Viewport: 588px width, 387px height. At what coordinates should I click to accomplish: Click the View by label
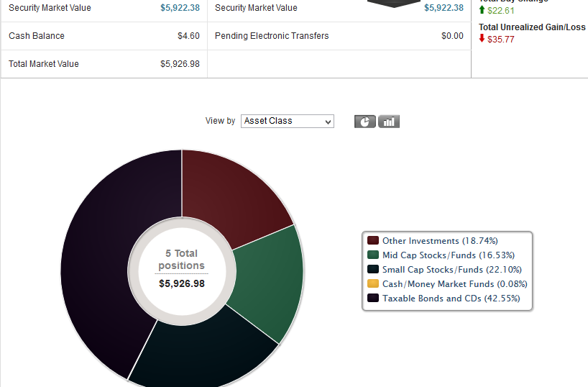pyautogui.click(x=220, y=121)
